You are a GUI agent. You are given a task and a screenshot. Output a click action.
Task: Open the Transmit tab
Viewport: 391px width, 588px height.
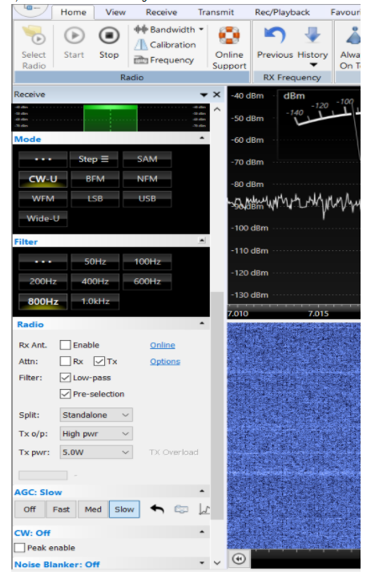[216, 12]
